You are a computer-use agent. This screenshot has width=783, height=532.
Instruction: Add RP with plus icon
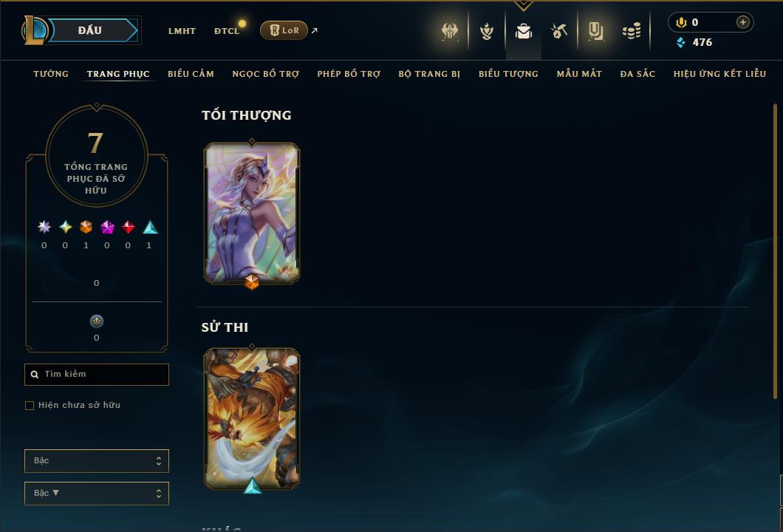pyautogui.click(x=743, y=22)
